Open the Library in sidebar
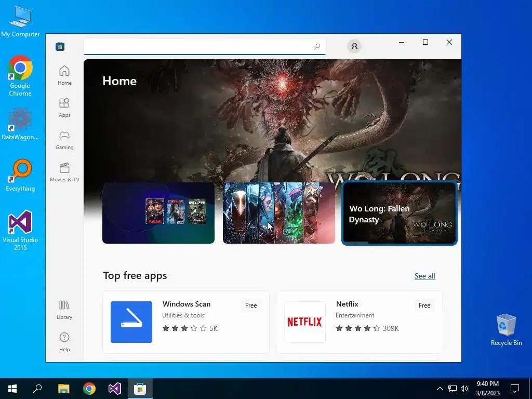The image size is (532, 399). [64, 310]
